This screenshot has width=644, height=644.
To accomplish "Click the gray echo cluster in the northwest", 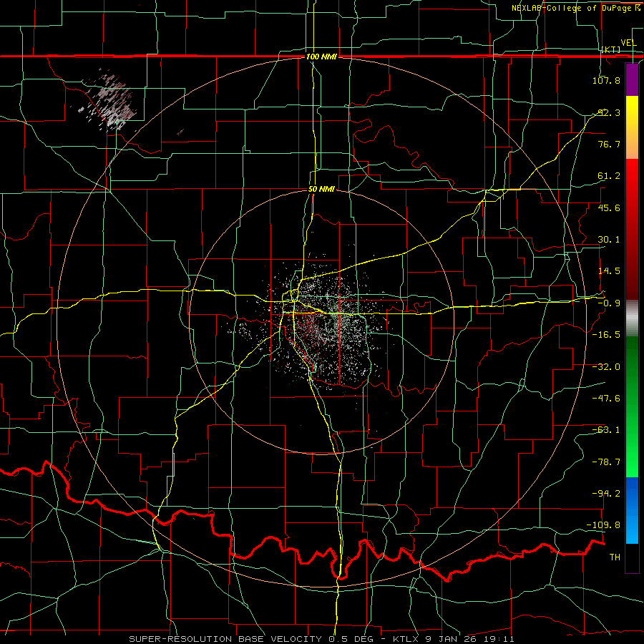I will pyautogui.click(x=110, y=102).
